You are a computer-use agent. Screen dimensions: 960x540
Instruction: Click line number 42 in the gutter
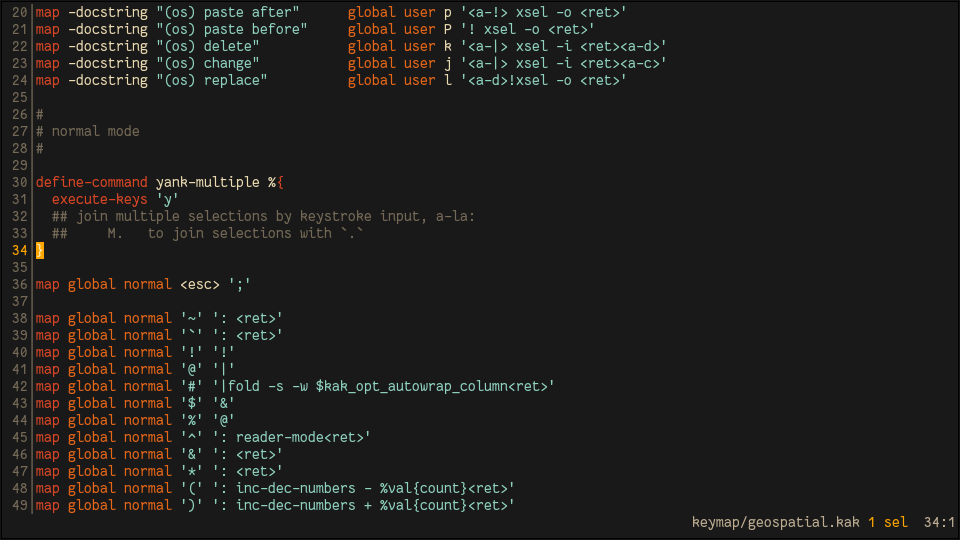[x=19, y=386]
